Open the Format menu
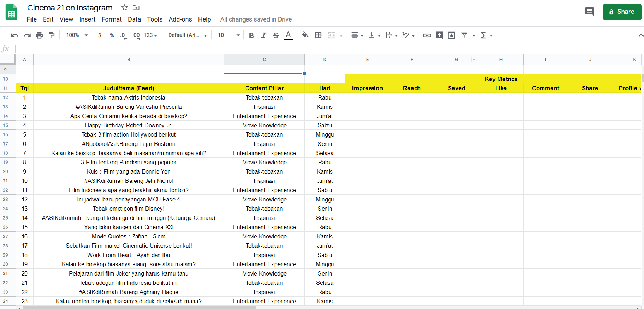Viewport: 644px width, 309px height. click(111, 19)
